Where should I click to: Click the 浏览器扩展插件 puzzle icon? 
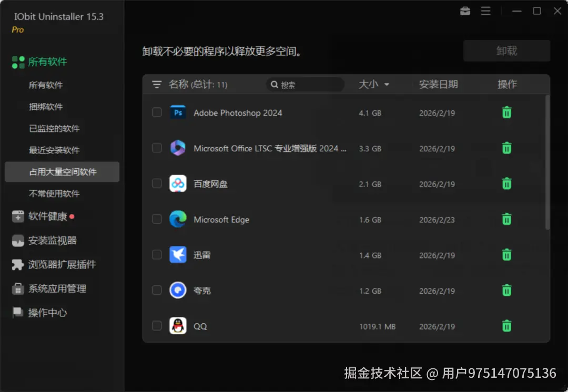coord(18,265)
